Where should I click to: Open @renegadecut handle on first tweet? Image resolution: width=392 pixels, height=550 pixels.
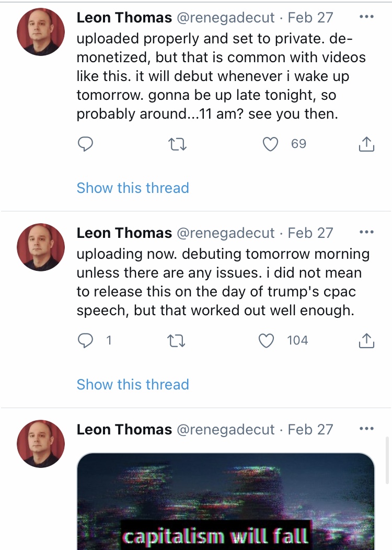225,18
